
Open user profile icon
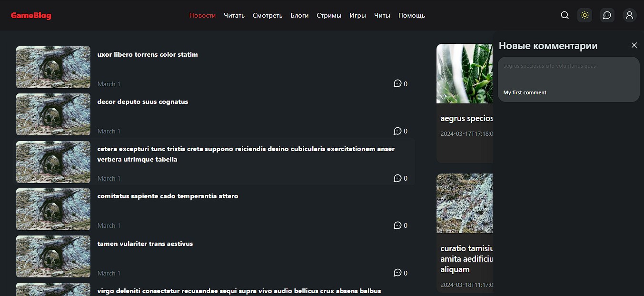[629, 15]
